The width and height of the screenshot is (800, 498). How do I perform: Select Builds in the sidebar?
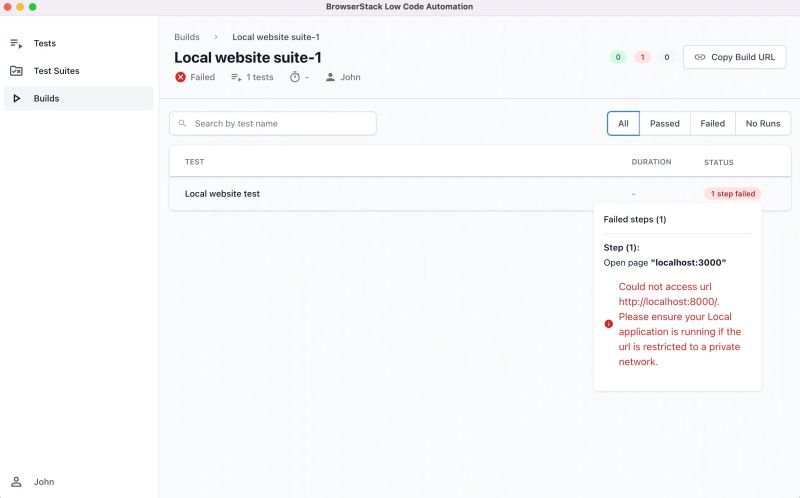pos(79,98)
